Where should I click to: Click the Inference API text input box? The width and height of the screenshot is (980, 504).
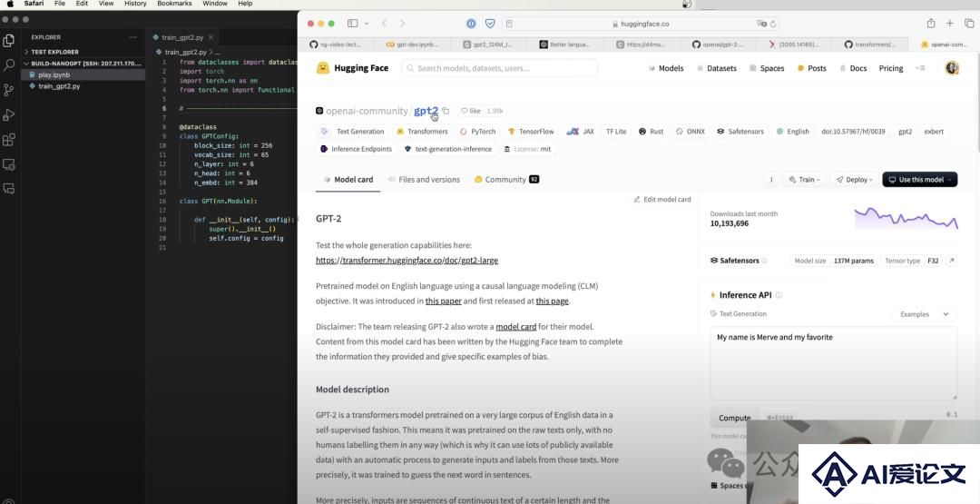pos(834,362)
